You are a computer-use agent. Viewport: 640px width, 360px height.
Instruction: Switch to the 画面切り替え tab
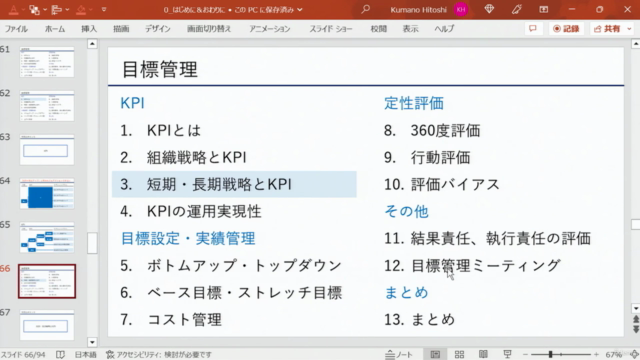[209, 29]
